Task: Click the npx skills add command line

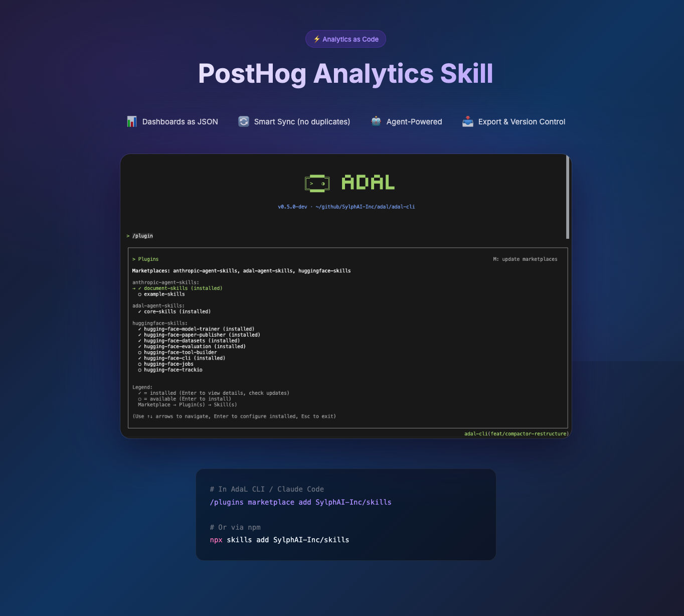Action: (x=279, y=540)
